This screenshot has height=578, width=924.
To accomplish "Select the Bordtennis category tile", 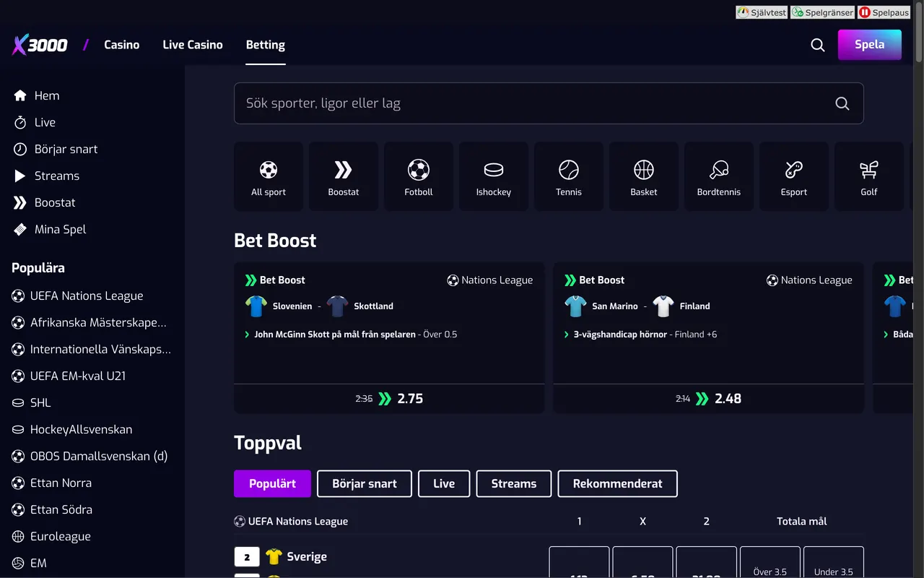I will pyautogui.click(x=719, y=176).
